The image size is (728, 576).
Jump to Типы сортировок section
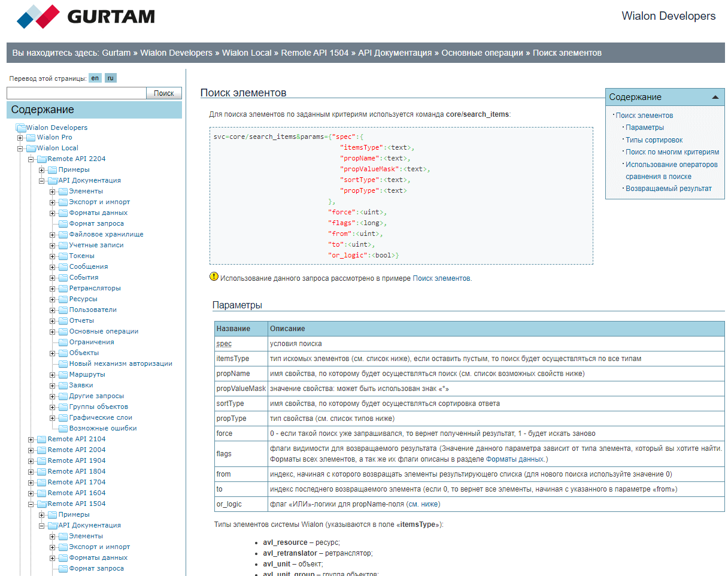coord(654,140)
